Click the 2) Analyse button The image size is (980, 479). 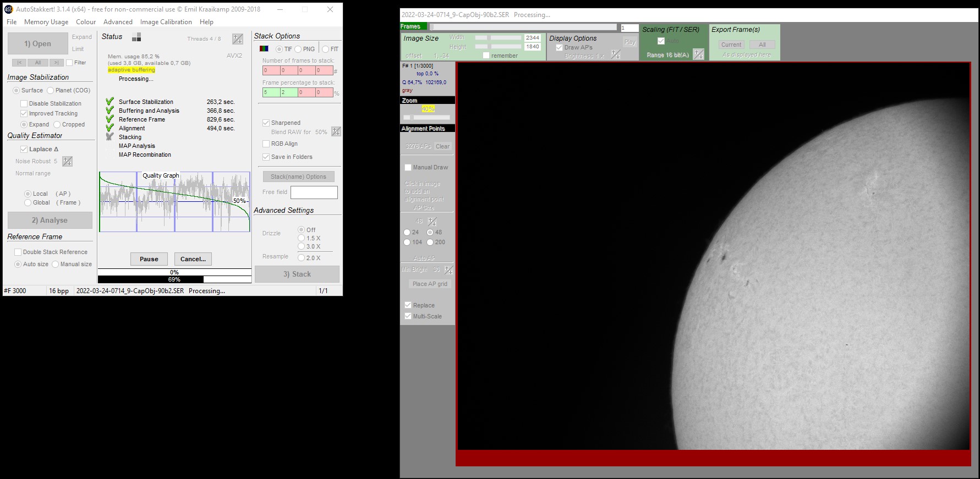50,220
